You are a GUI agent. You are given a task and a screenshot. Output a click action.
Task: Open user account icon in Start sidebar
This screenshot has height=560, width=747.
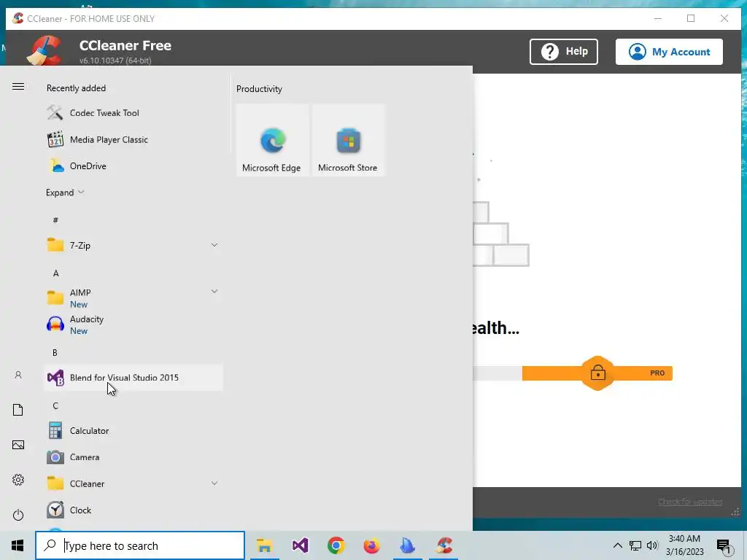coord(18,376)
